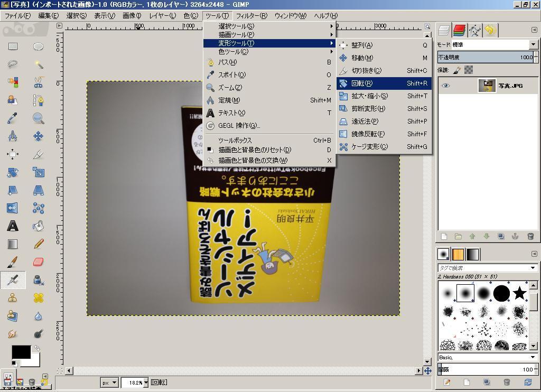Choose 回転(R) from the transform submenu
The width and height of the screenshot is (541, 392).
tap(362, 83)
